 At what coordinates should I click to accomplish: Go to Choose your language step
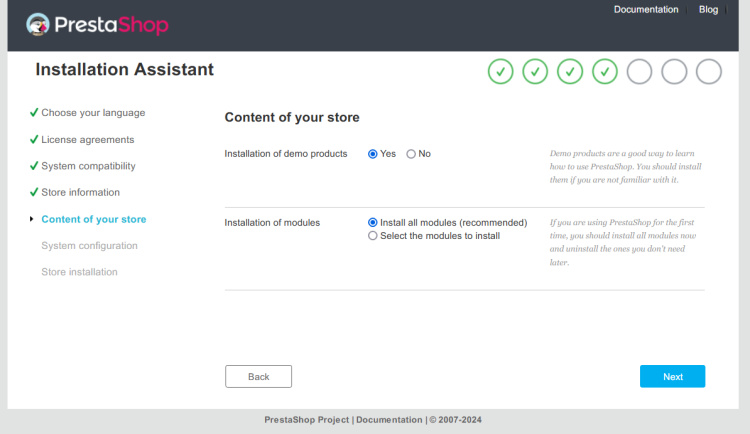click(93, 113)
